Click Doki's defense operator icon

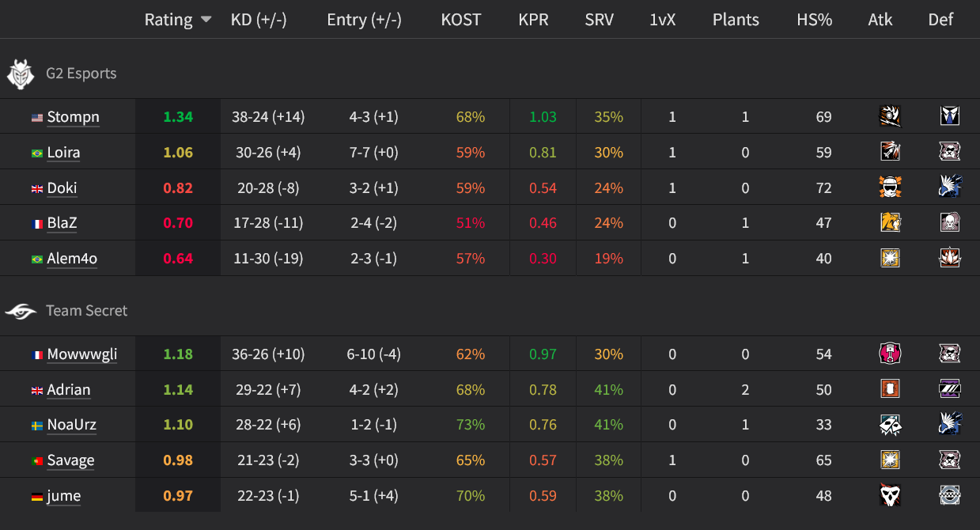coord(949,187)
